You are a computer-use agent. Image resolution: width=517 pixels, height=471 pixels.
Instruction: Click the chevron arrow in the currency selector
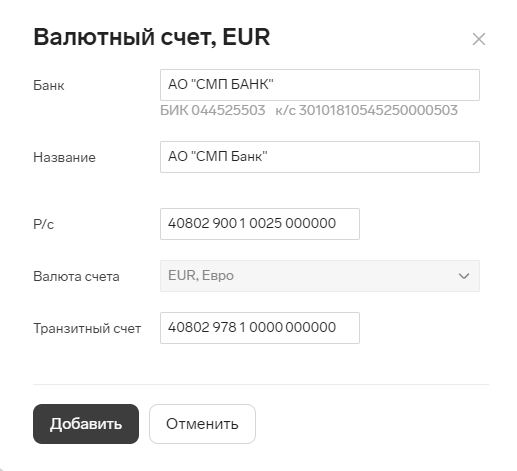tap(464, 276)
